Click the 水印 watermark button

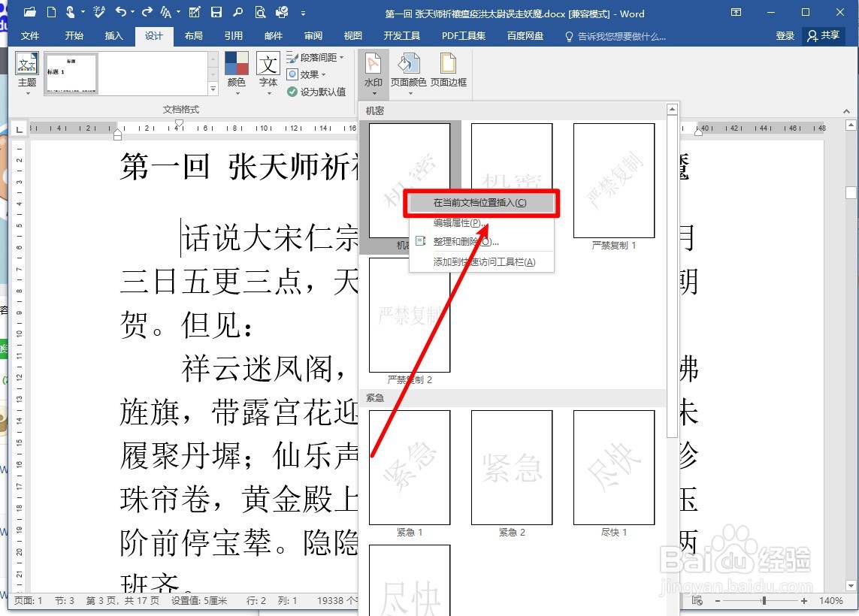[x=373, y=74]
